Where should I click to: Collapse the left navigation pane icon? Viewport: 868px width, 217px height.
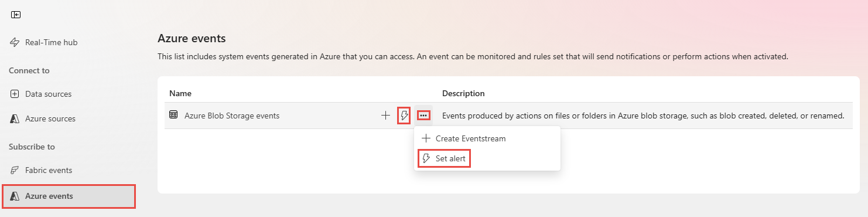click(x=16, y=15)
